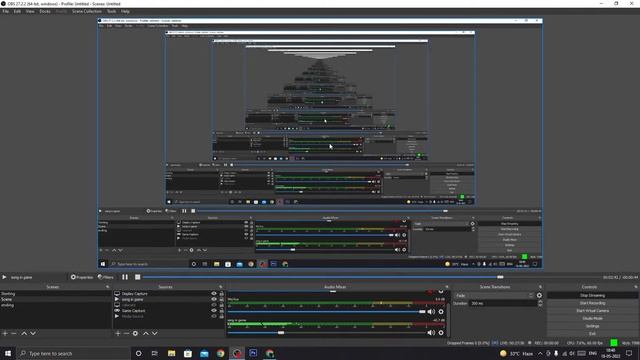Open the Docks menu
640x360 pixels.
click(x=45, y=11)
